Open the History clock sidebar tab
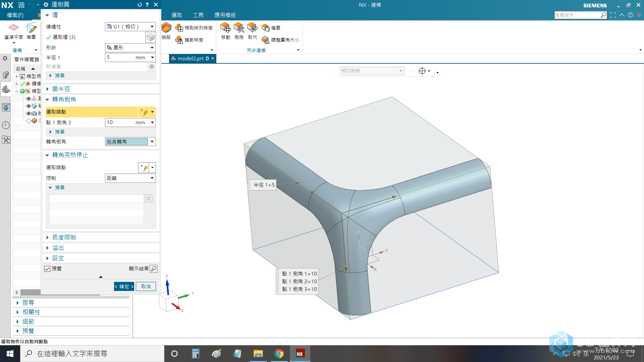Viewport: 644px width, 362px height. [x=6, y=125]
